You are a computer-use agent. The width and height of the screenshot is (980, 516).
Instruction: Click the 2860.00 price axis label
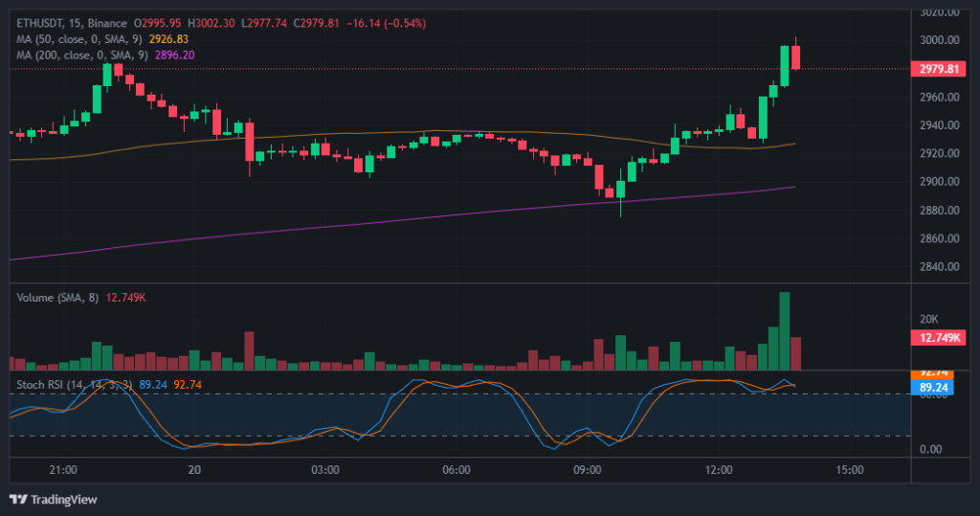pyautogui.click(x=939, y=238)
